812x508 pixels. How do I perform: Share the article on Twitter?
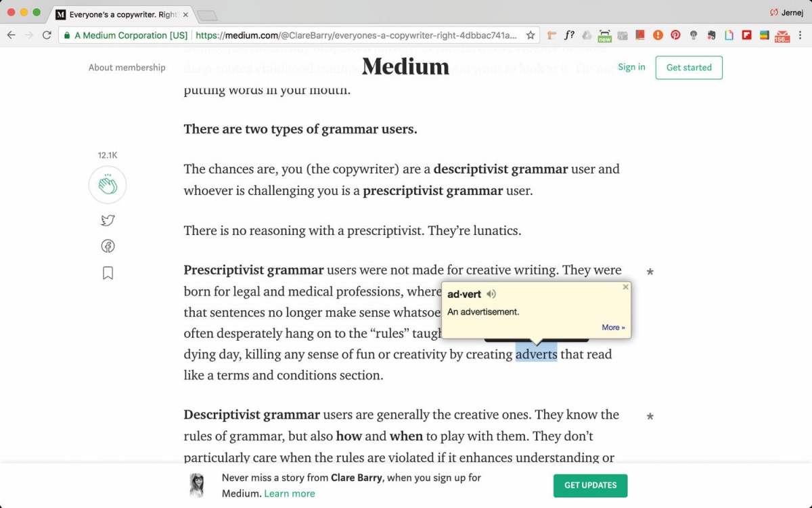tap(108, 220)
